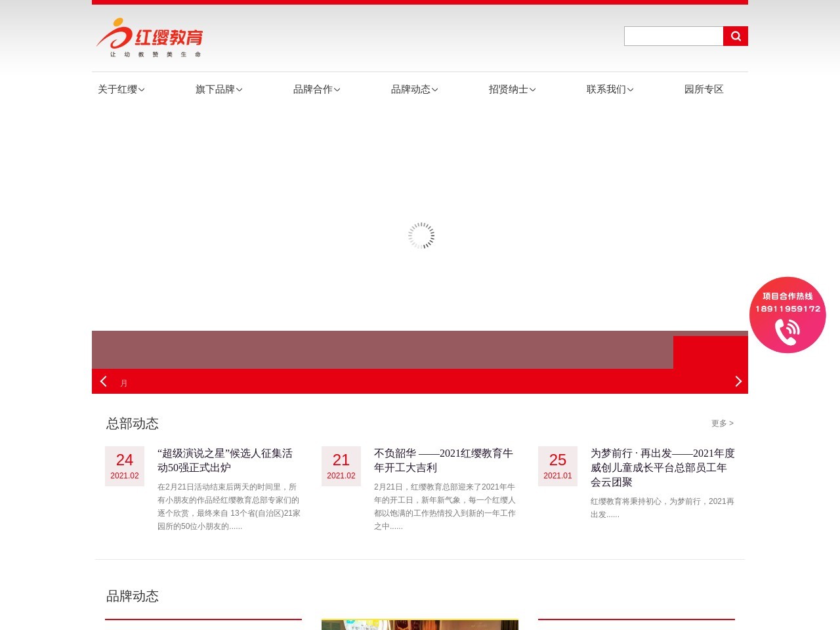
Task: Open the 品牌动态 navigation menu
Action: pos(414,89)
